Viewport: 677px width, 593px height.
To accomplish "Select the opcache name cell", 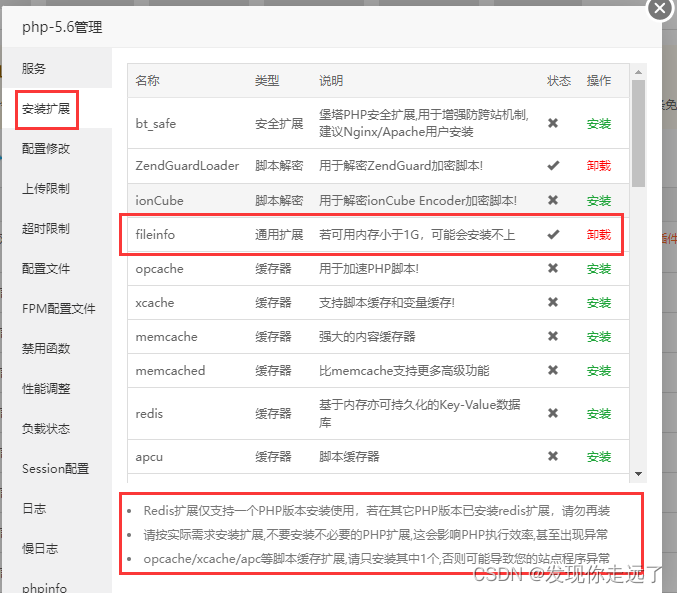I will pos(159,269).
